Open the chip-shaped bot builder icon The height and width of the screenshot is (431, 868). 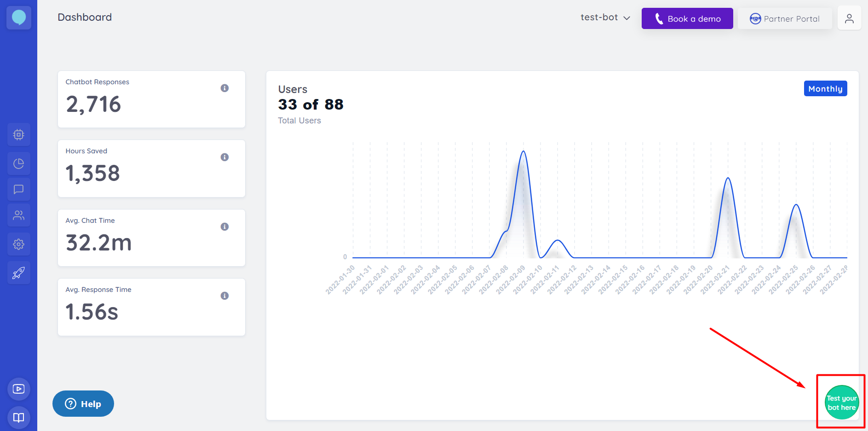pos(19,134)
